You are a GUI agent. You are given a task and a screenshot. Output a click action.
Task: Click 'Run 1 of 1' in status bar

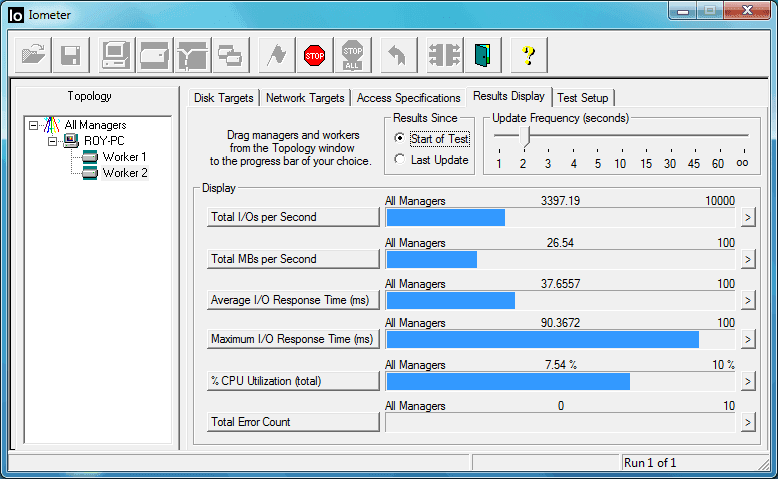pos(649,463)
